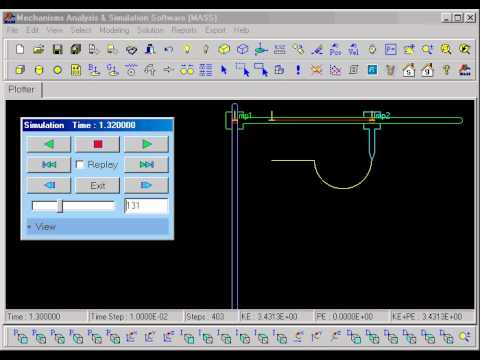Click the Vel velocity icon
This screenshot has height=360, width=480.
point(353,50)
